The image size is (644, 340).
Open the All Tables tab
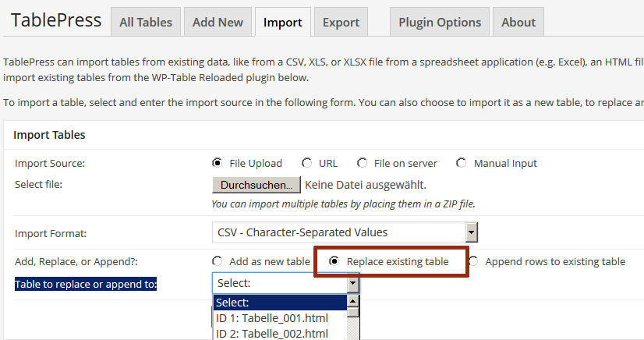(x=145, y=22)
